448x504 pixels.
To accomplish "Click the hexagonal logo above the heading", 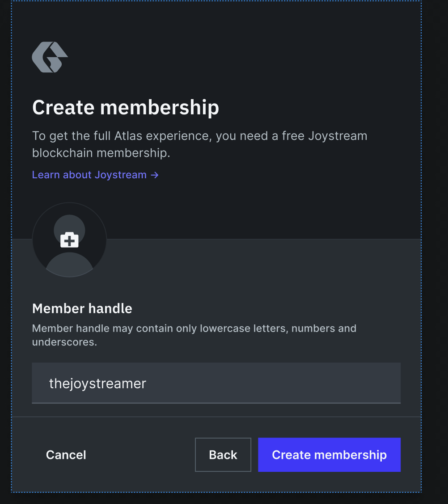I will point(50,57).
